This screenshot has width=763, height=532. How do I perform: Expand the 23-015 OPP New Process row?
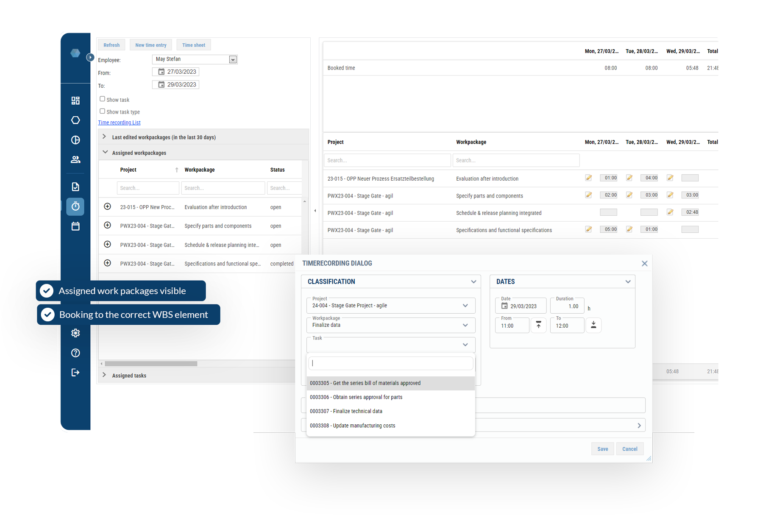[x=107, y=206]
